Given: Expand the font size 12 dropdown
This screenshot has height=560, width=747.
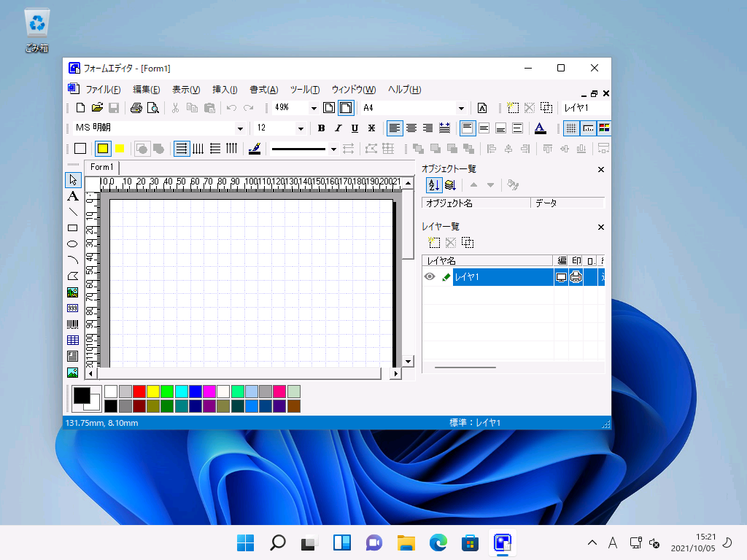Looking at the screenshot, I should tap(301, 128).
